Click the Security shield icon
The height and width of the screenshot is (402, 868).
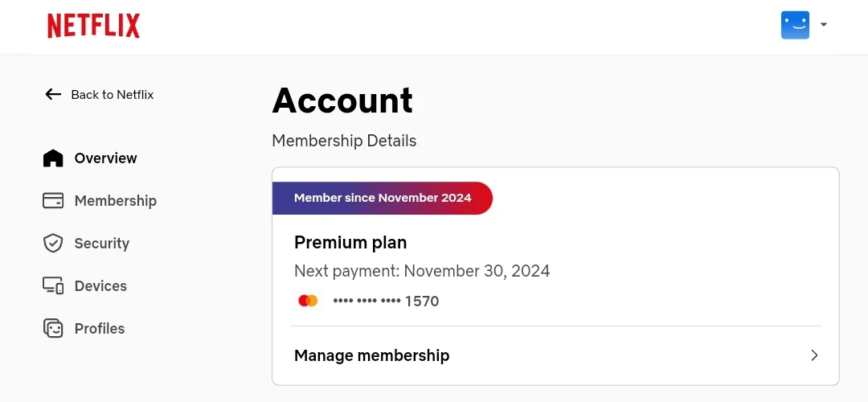coord(53,243)
